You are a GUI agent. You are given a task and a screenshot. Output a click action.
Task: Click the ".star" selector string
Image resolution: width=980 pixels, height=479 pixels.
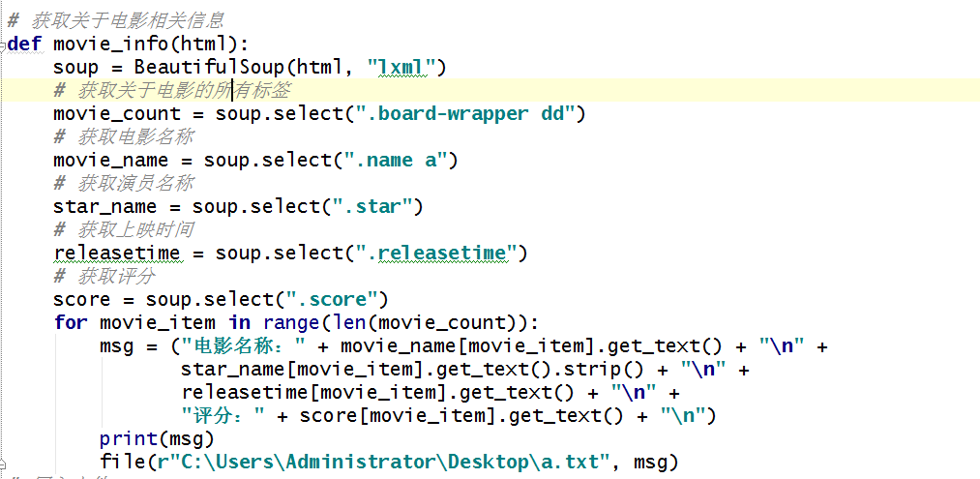coord(371,206)
